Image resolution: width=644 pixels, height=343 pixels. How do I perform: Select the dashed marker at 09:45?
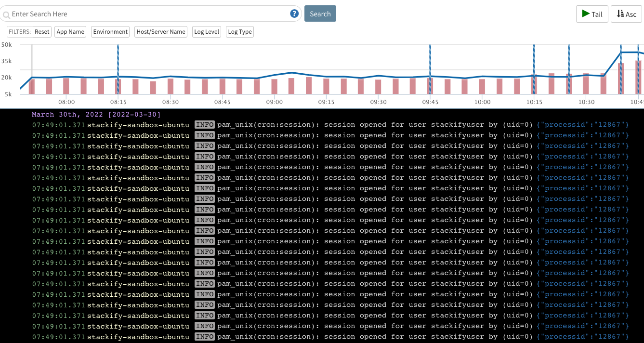tap(430, 69)
